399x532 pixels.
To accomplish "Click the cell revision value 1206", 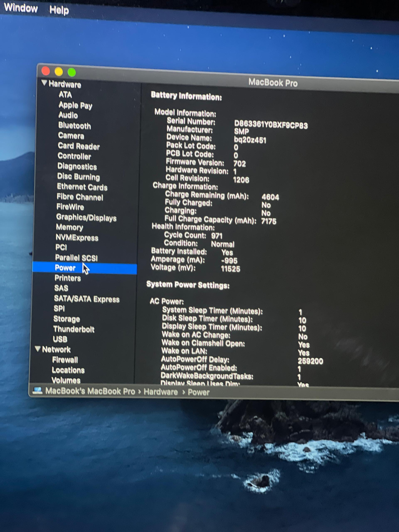I will point(241,180).
